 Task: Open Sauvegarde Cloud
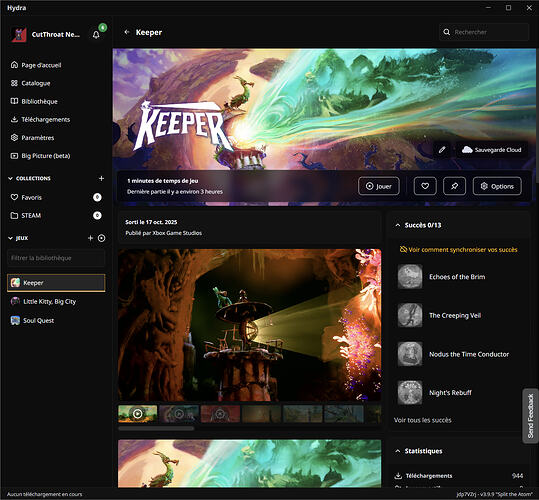pos(492,149)
